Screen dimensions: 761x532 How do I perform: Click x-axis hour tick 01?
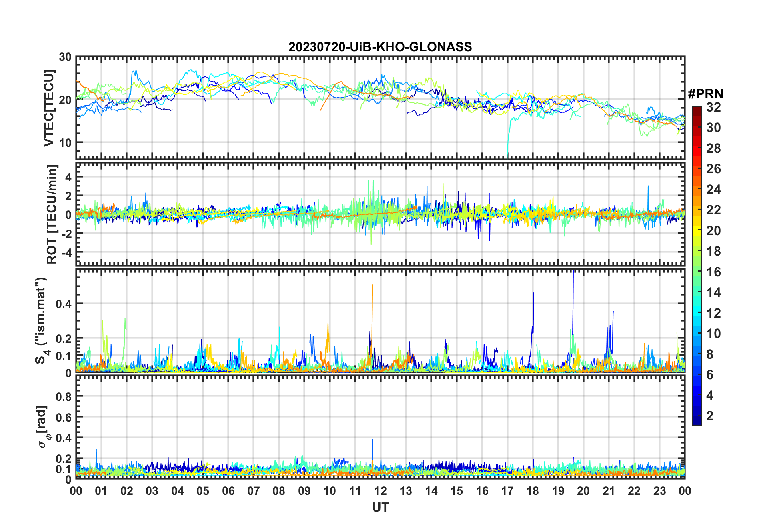tap(101, 491)
